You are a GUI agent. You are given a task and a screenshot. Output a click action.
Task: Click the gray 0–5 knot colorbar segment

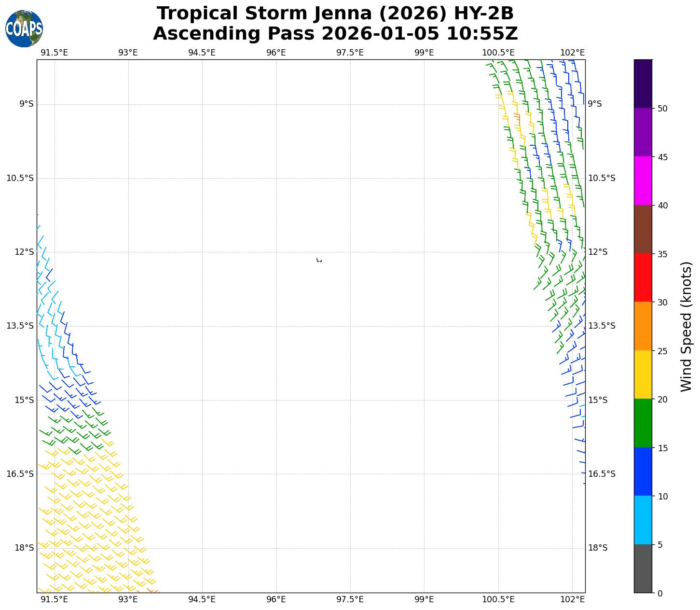[x=643, y=568]
